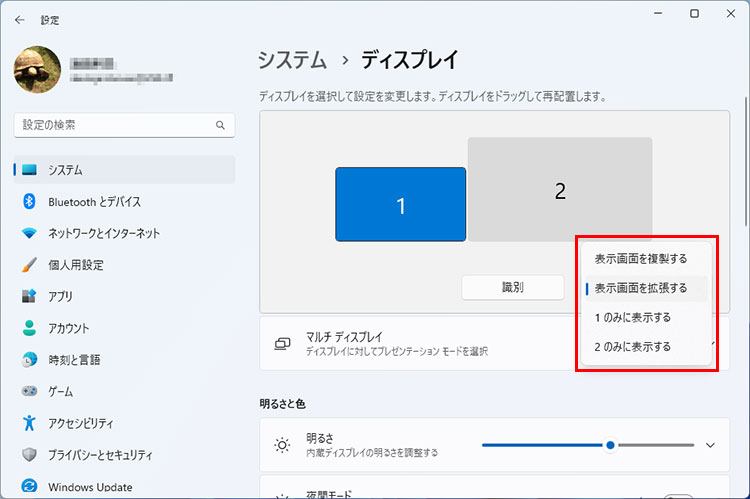The width and height of the screenshot is (750, 499).
Task: Select the 個人用設定 paintbrush icon
Action: coord(29,265)
